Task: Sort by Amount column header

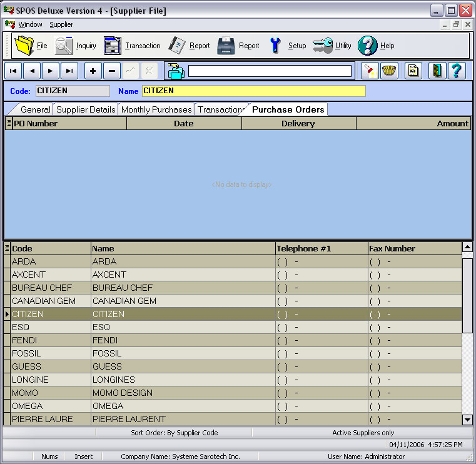Action: tap(413, 124)
